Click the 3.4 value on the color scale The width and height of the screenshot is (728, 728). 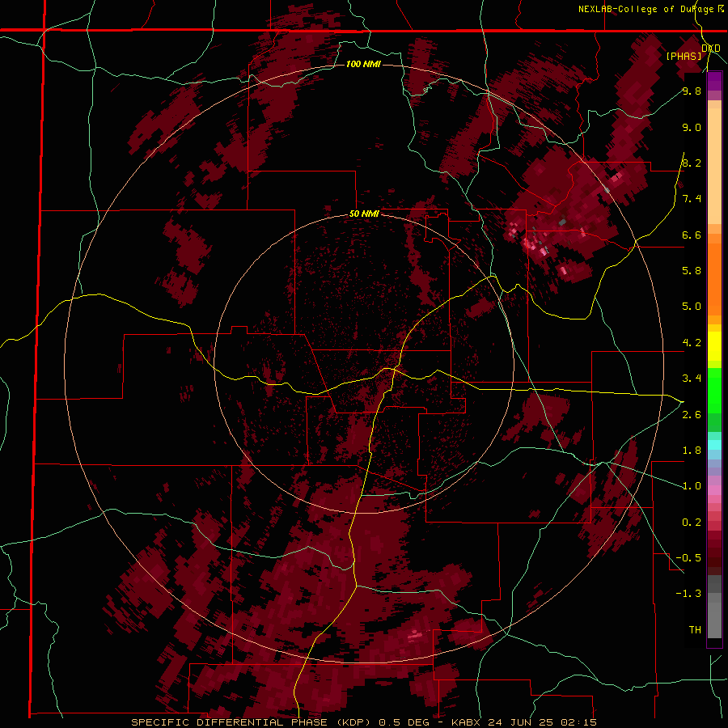[692, 379]
